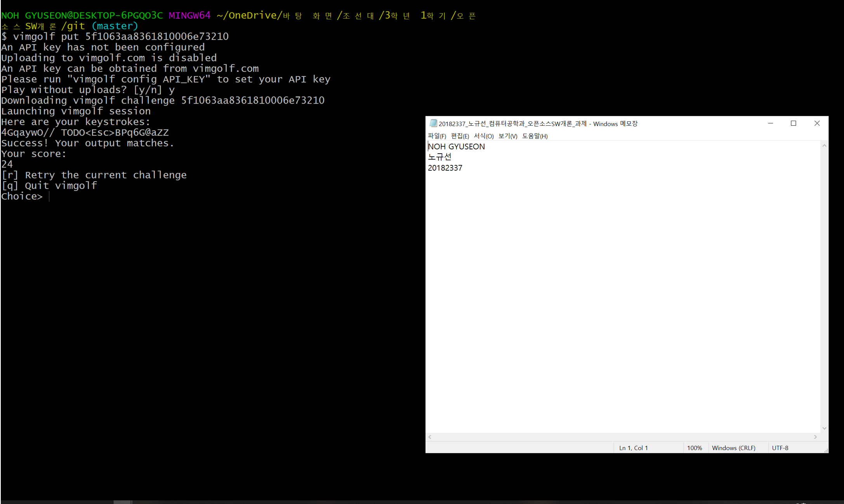This screenshot has height=504, width=844.
Task: Click the Windows (CRLF) line-ending indicator
Action: coord(733,447)
